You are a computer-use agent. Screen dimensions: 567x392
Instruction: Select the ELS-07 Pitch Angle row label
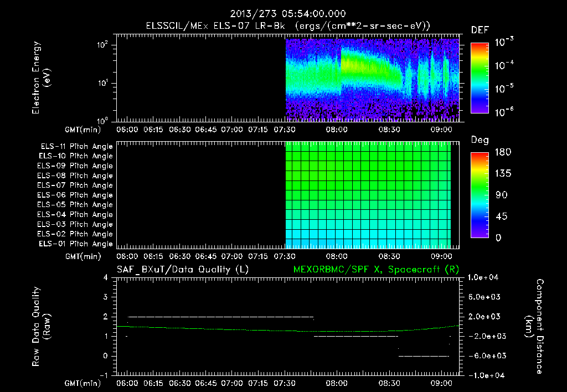75,185
